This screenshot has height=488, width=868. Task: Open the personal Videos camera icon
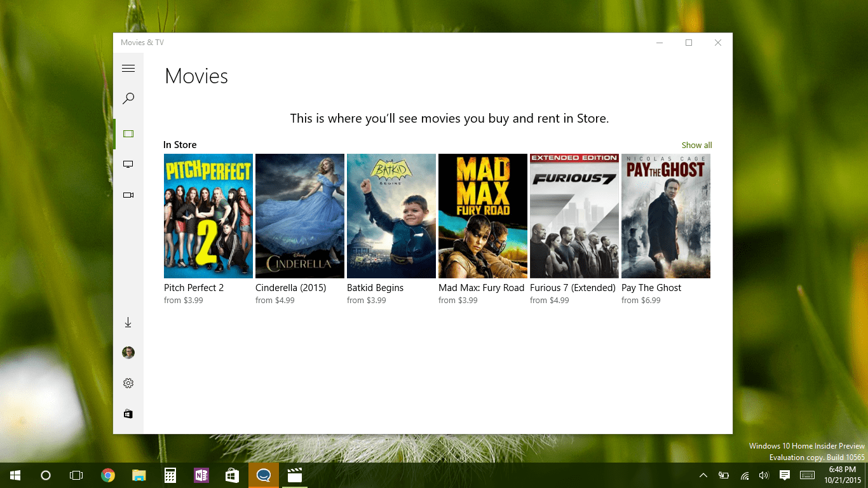[128, 195]
